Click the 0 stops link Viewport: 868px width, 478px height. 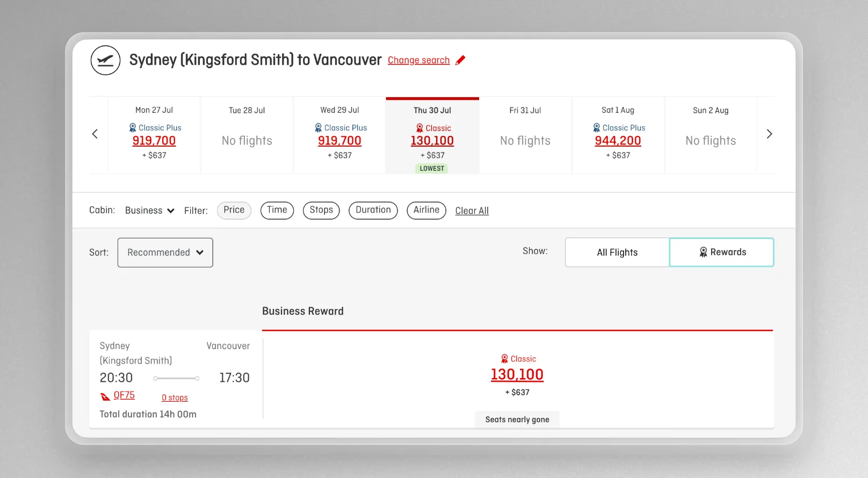(x=175, y=397)
